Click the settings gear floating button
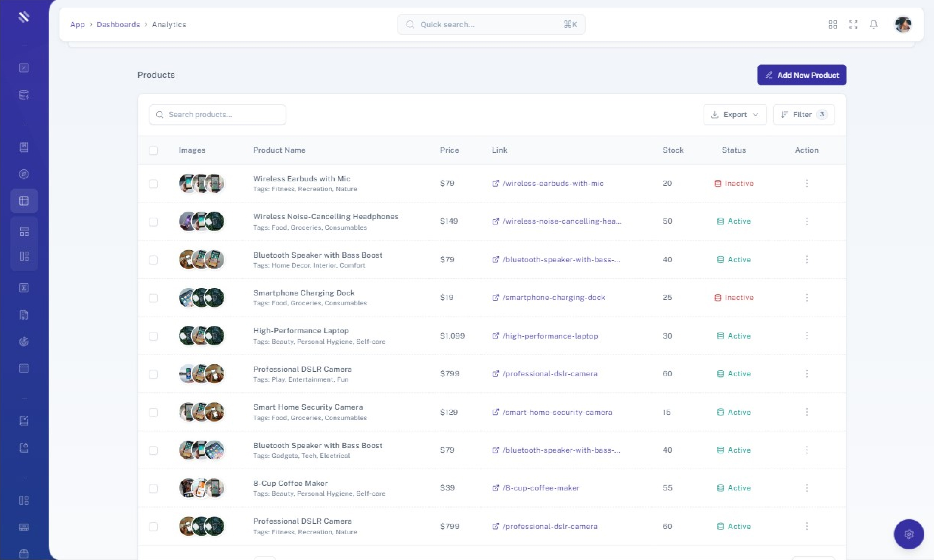The image size is (934, 560). click(908, 534)
